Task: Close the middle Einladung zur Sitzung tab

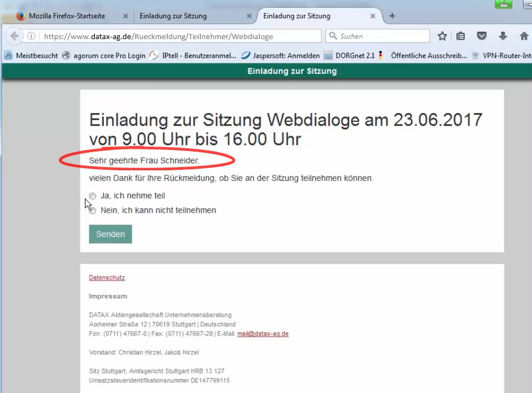Action: point(249,16)
